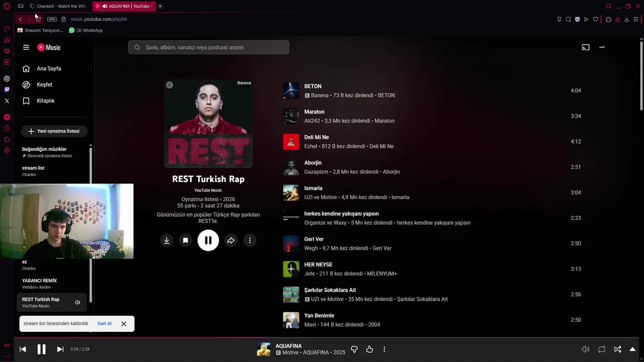Click Geri Al in the notification
This screenshot has width=644, height=362.
pyautogui.click(x=105, y=324)
